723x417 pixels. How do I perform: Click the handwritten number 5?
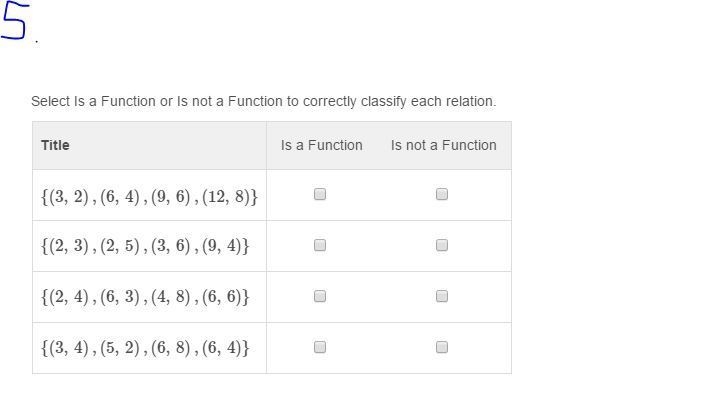point(15,21)
